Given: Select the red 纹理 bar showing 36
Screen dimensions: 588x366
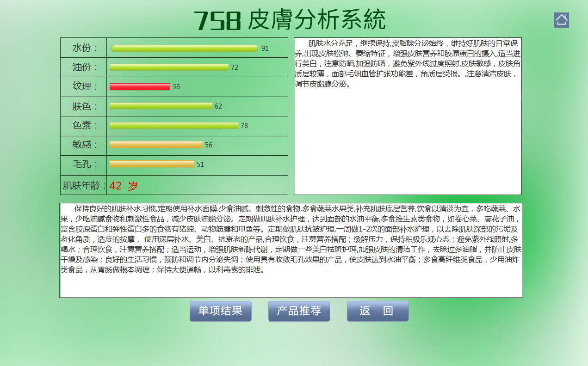Looking at the screenshot, I should tap(140, 87).
